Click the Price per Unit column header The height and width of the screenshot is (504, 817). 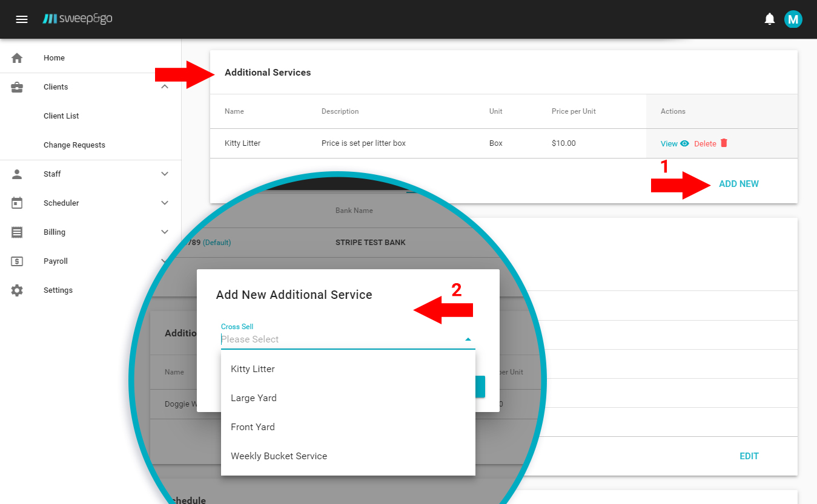574,111
